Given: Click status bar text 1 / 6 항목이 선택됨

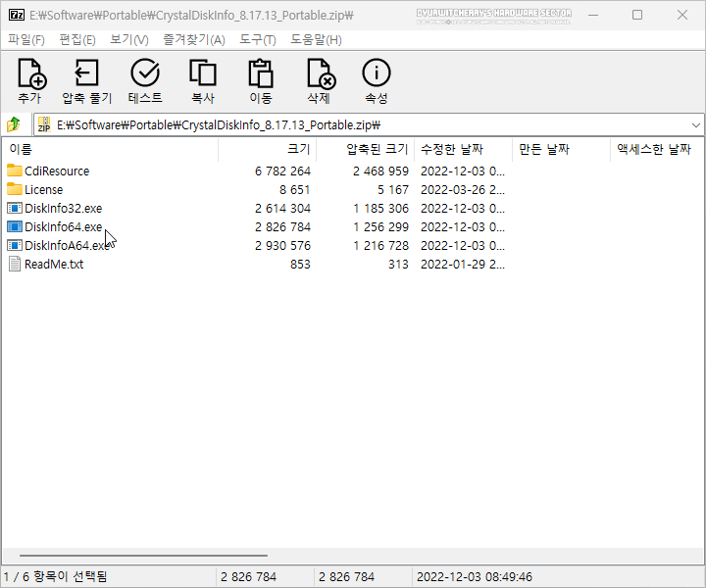Looking at the screenshot, I should (55, 576).
